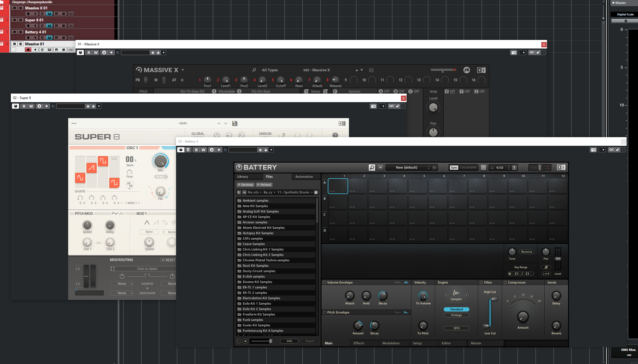This screenshot has height=364, width=638.
Task: Toggle Battery tempo Sync button
Action: (x=454, y=167)
